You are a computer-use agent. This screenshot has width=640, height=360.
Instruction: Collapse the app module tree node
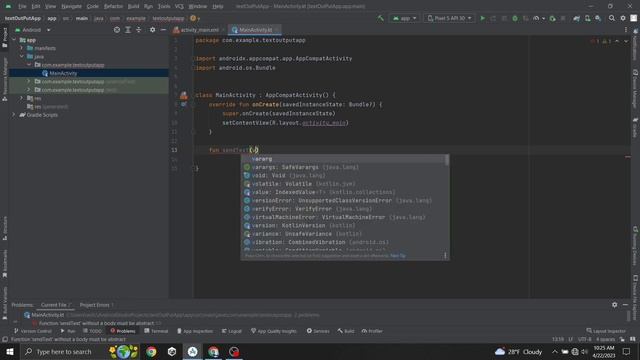point(14,40)
